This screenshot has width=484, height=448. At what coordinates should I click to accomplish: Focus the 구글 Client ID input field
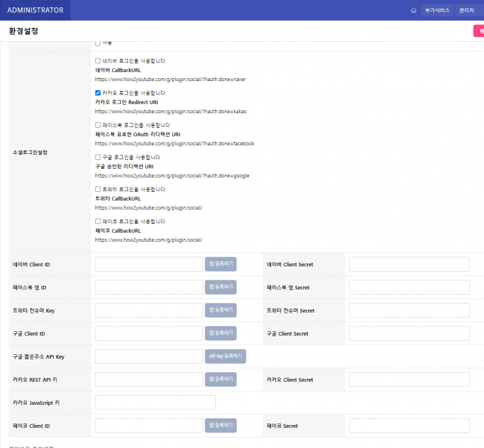tap(149, 333)
